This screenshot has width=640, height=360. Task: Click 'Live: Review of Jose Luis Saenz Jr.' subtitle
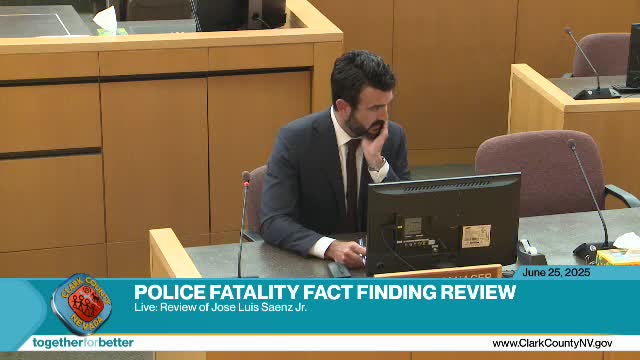coord(220,307)
